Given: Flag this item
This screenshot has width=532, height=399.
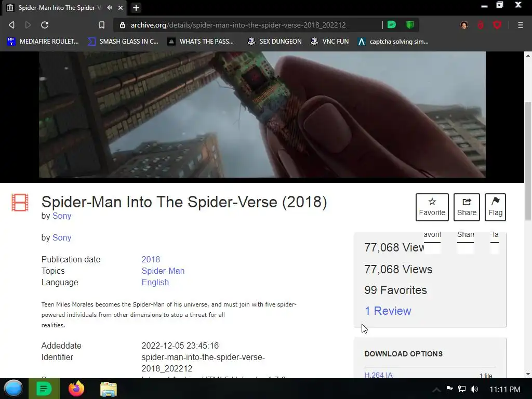Looking at the screenshot, I should click(x=495, y=207).
